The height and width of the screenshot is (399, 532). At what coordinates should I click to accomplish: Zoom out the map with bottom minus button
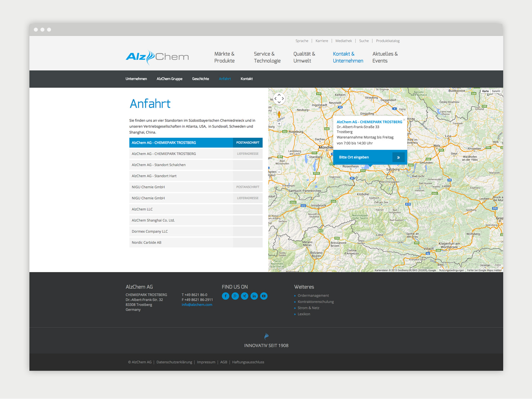click(x=279, y=172)
